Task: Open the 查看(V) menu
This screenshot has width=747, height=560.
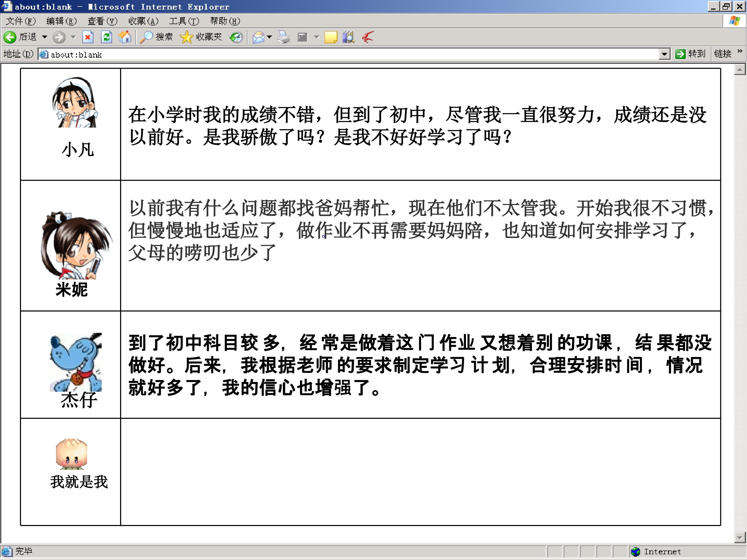Action: pos(103,21)
